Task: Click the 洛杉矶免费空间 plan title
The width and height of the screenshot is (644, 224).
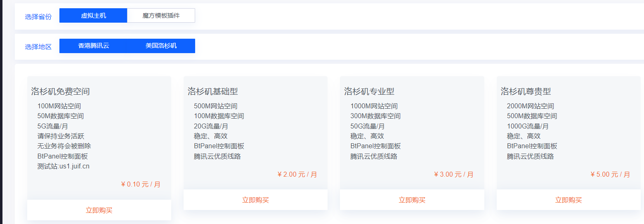Action: pos(60,91)
